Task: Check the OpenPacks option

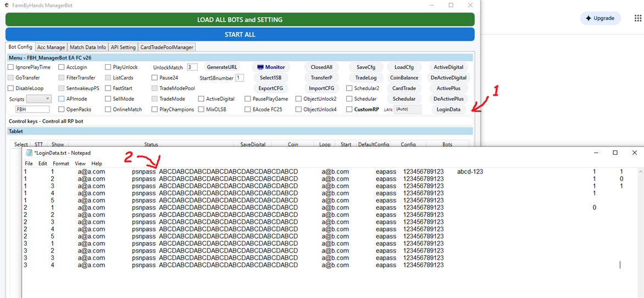Action: click(61, 109)
